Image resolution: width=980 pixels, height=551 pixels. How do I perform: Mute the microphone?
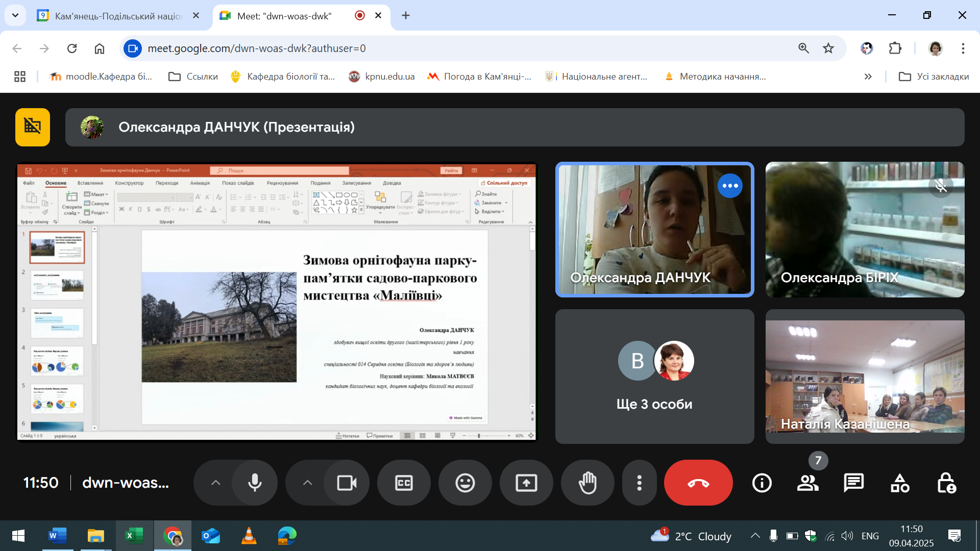(255, 483)
